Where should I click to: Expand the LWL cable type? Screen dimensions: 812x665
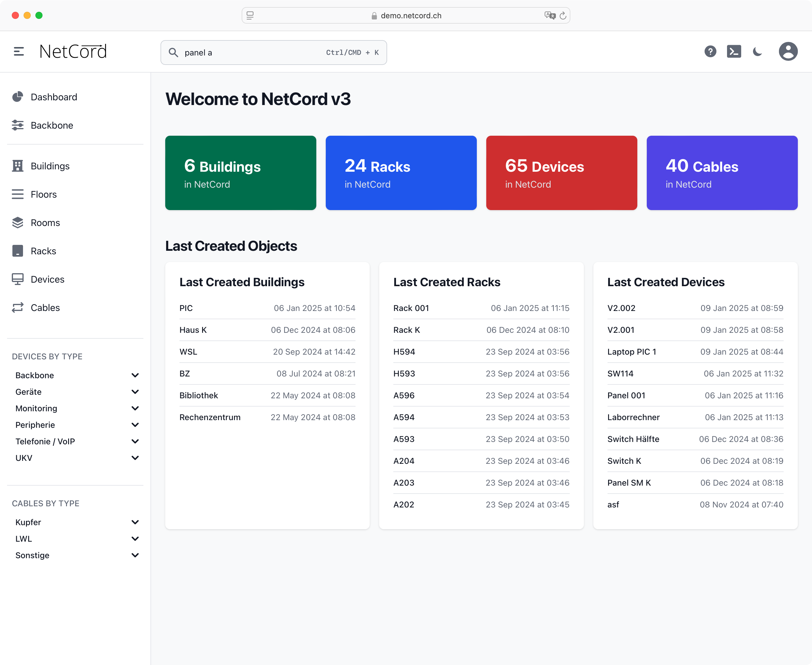coord(135,539)
